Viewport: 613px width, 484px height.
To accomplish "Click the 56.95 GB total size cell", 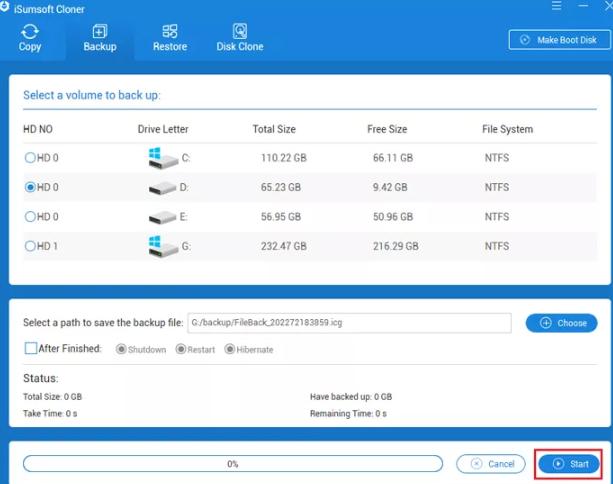I will (x=281, y=217).
